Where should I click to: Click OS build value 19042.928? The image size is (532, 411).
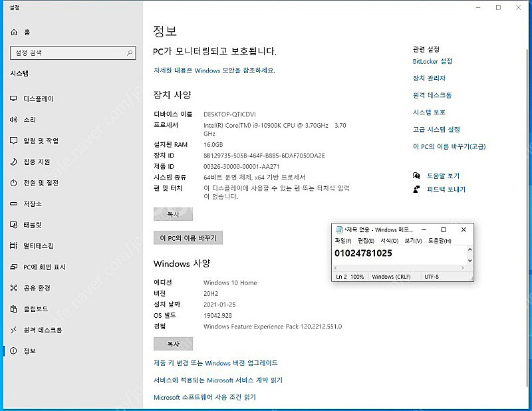pos(217,316)
